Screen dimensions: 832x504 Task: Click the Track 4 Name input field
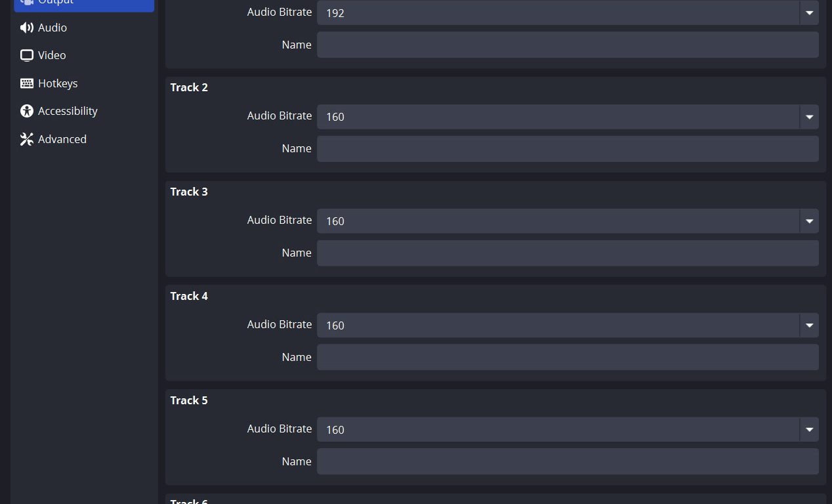(568, 358)
